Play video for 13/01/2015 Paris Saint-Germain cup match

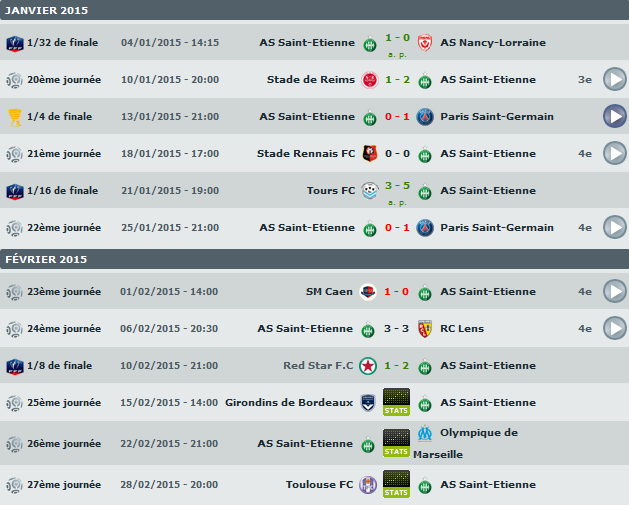coord(614,117)
